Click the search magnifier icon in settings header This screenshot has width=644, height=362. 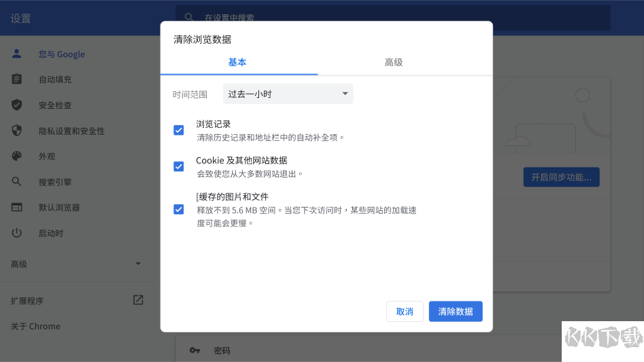189,17
